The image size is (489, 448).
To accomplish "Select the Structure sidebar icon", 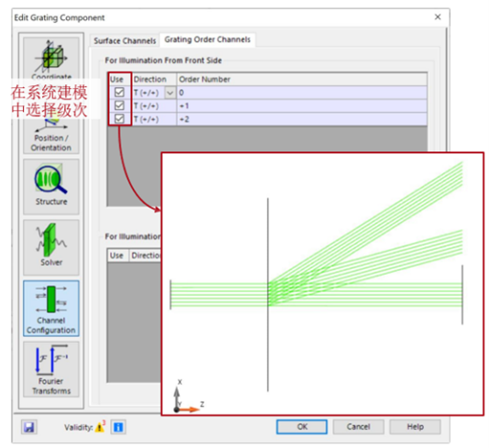I will (x=51, y=187).
